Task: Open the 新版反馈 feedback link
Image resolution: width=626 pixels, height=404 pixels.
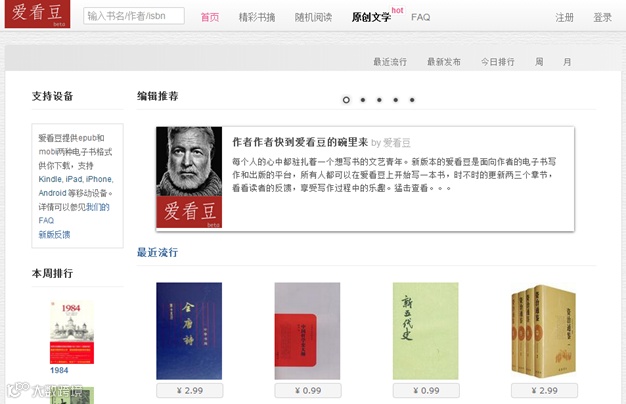Action: 54,235
